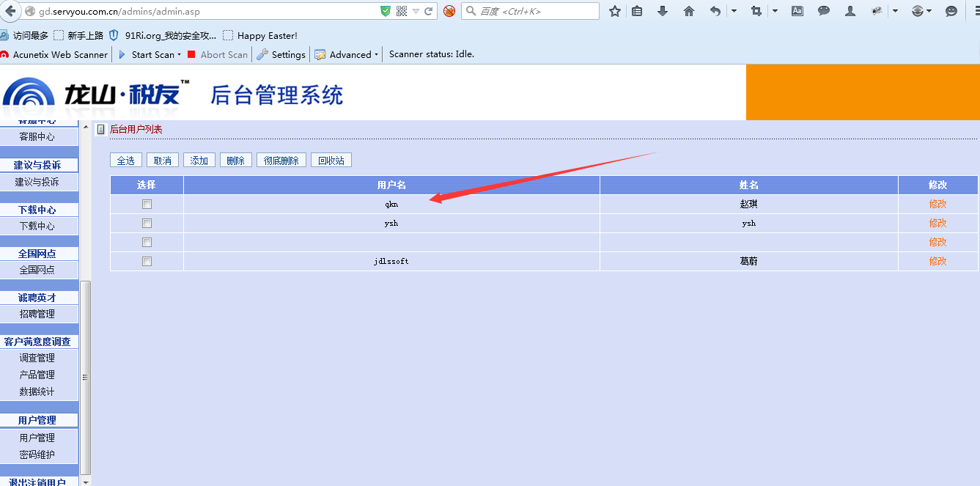980x486 pixels.
Task: Click the Aa text toolbar icon
Action: tap(797, 11)
